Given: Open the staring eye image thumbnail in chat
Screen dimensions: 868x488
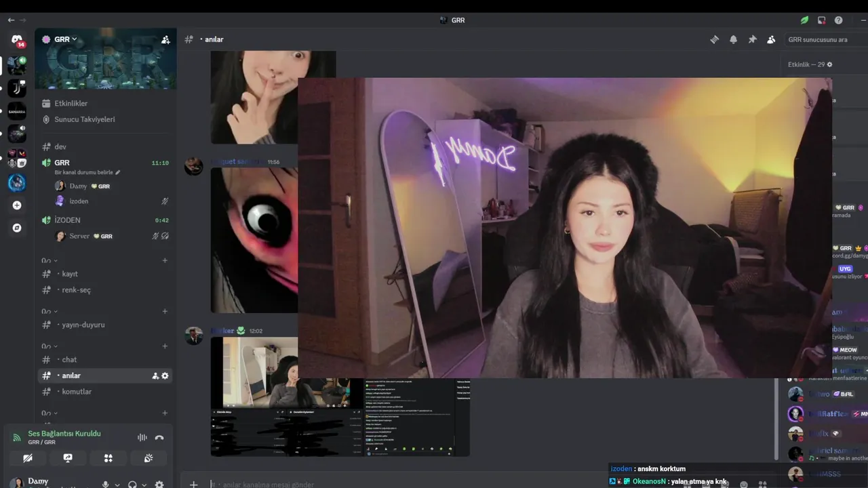Looking at the screenshot, I should click(x=254, y=240).
